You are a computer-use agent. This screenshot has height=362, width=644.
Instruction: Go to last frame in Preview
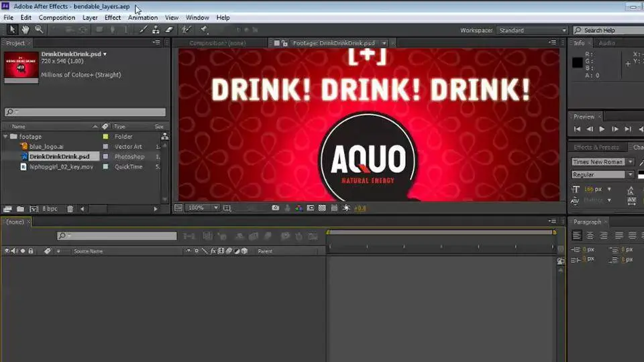click(628, 129)
